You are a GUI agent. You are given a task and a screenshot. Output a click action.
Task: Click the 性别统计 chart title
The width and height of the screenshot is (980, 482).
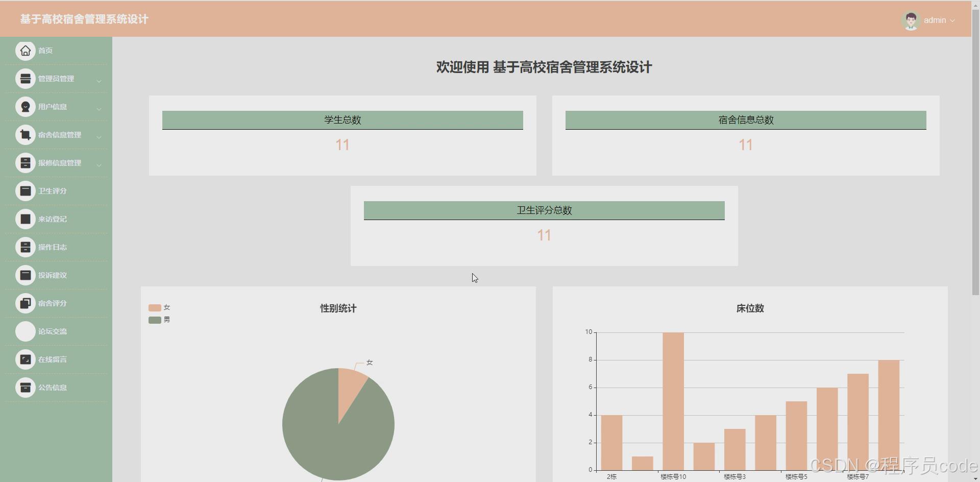click(338, 308)
